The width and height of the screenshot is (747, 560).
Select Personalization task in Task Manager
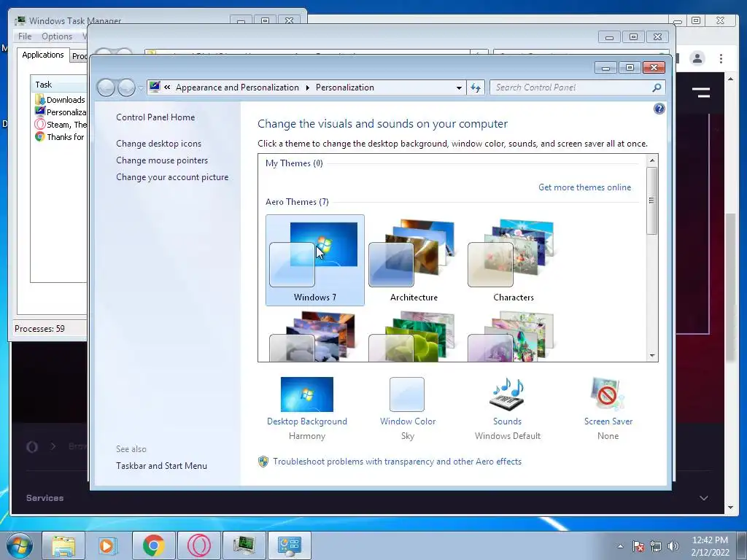pyautogui.click(x=61, y=112)
